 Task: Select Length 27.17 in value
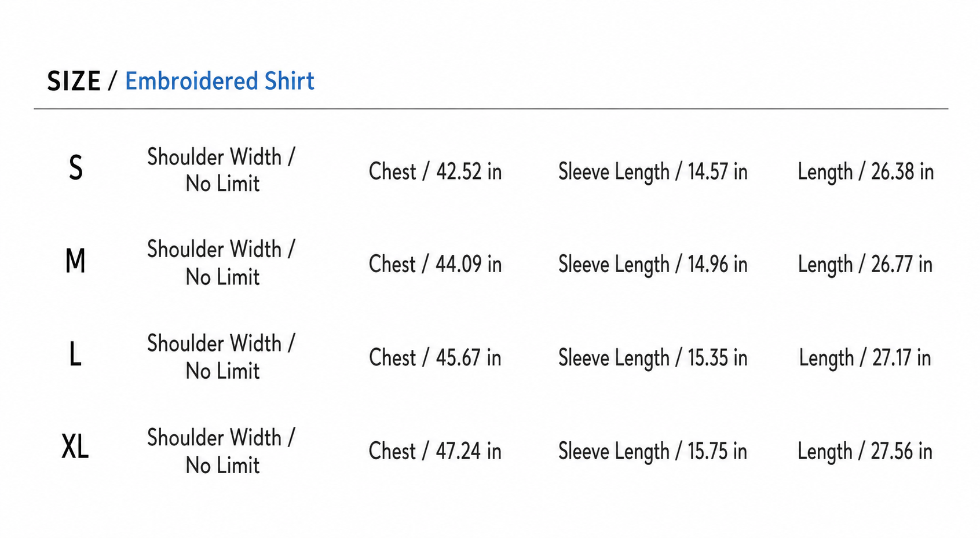(x=865, y=358)
